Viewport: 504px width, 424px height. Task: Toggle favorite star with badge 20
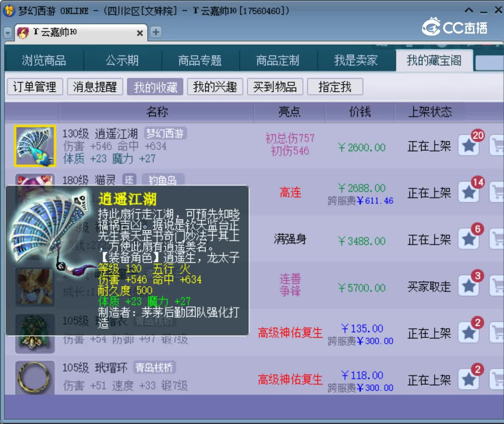pos(469,146)
